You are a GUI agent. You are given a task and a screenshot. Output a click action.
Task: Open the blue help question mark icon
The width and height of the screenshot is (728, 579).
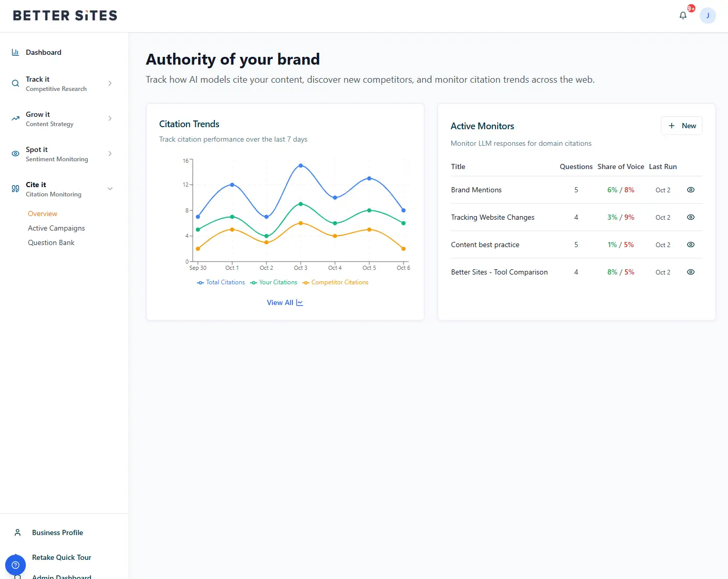click(16, 565)
